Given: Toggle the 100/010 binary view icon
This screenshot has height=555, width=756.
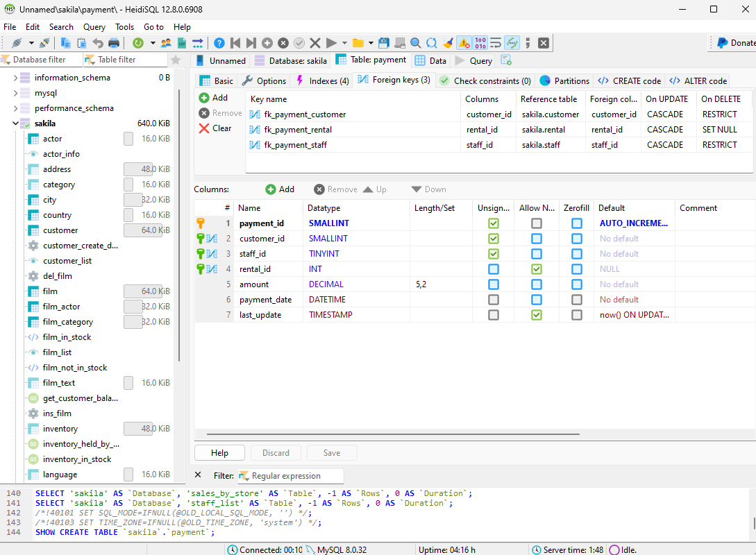Looking at the screenshot, I should [480, 43].
